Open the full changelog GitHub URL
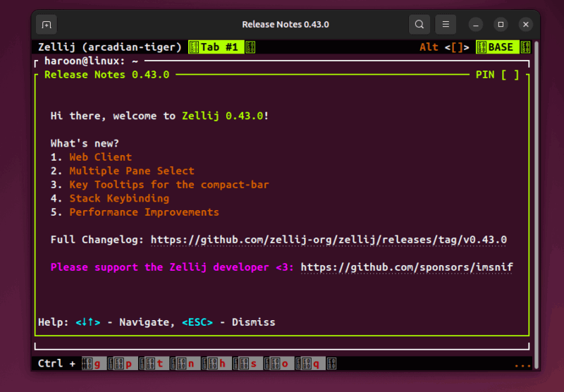 329,240
